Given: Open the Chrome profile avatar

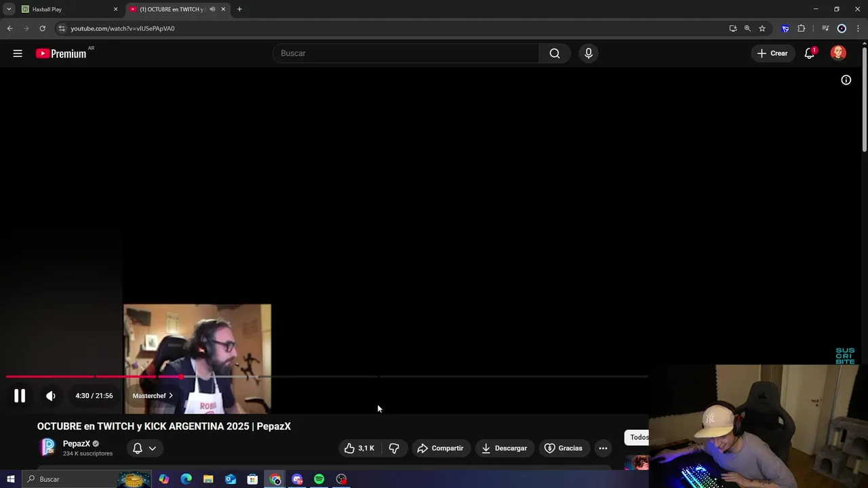Looking at the screenshot, I should (x=842, y=28).
